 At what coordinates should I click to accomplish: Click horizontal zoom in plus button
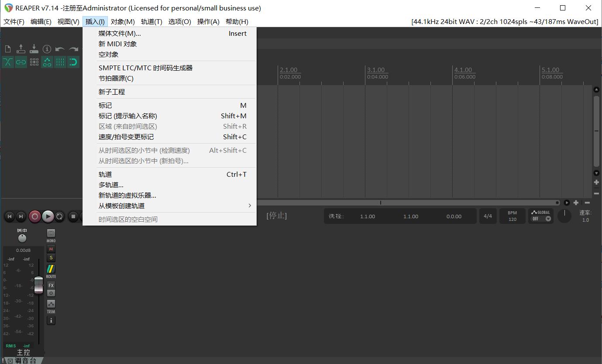576,203
